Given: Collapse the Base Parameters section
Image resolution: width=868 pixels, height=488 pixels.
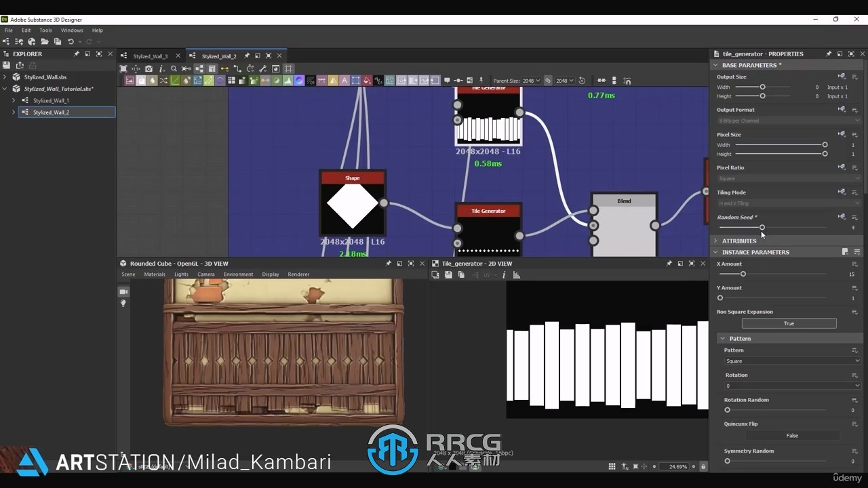Looking at the screenshot, I should click(x=715, y=65).
